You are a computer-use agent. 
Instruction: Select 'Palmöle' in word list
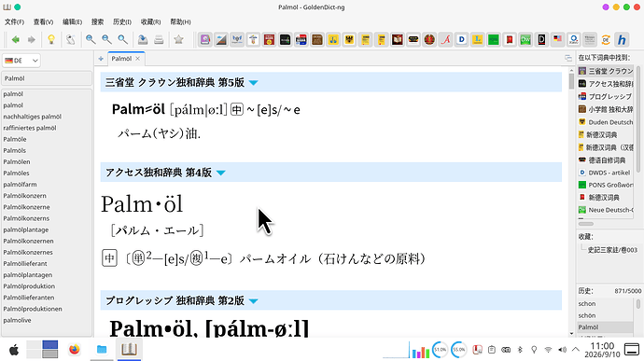(x=47, y=139)
